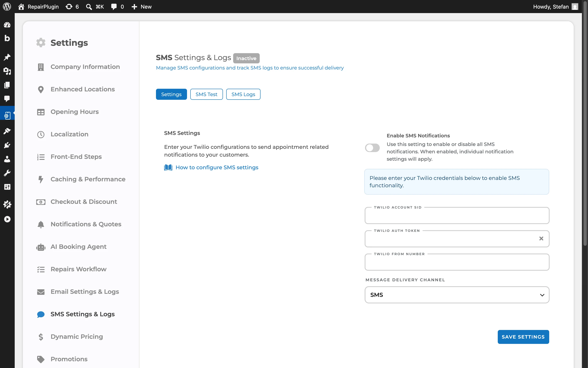Open Tools wrench icon in sidebar
588x368 pixels.
point(7,173)
